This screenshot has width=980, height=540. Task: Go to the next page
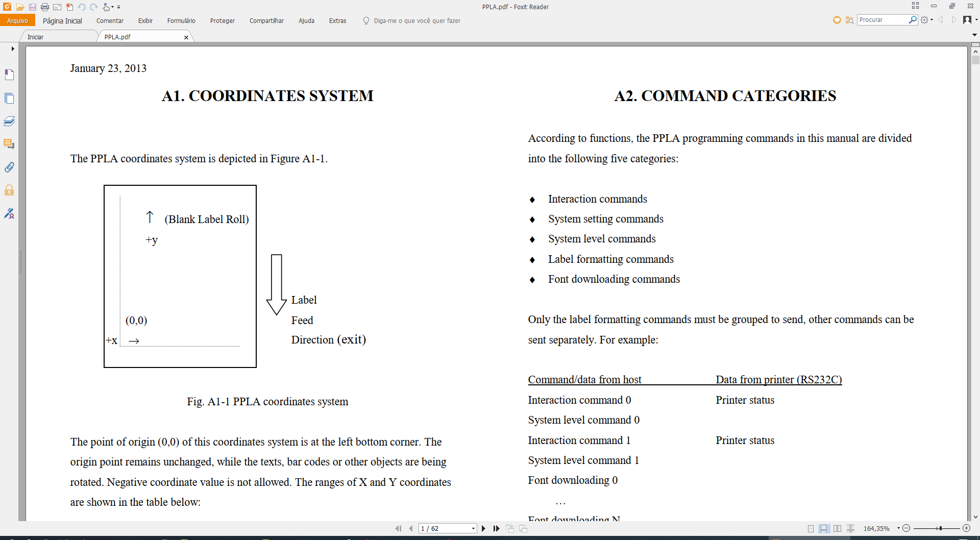(483, 529)
